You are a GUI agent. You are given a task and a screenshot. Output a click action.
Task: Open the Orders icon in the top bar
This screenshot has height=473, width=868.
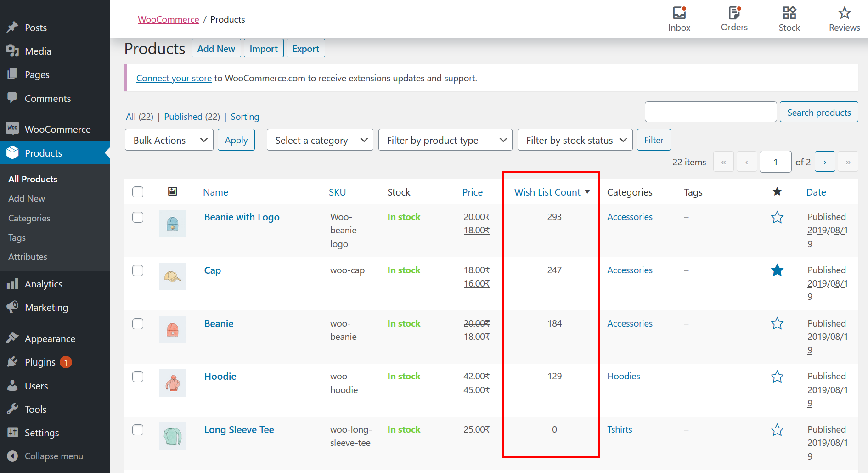pyautogui.click(x=733, y=18)
